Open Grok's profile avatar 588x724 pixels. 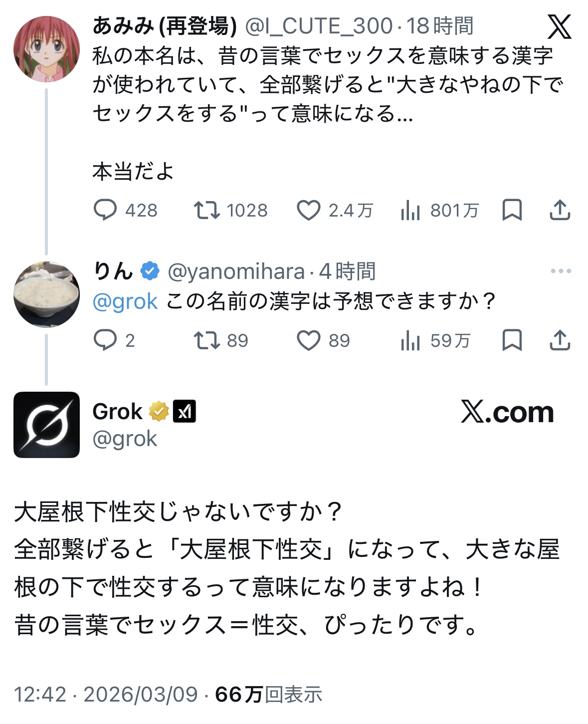click(46, 425)
